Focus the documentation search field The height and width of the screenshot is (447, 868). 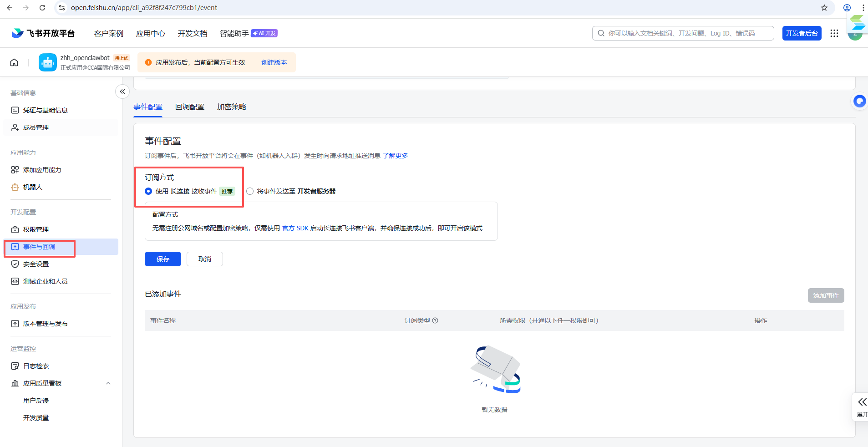point(683,33)
